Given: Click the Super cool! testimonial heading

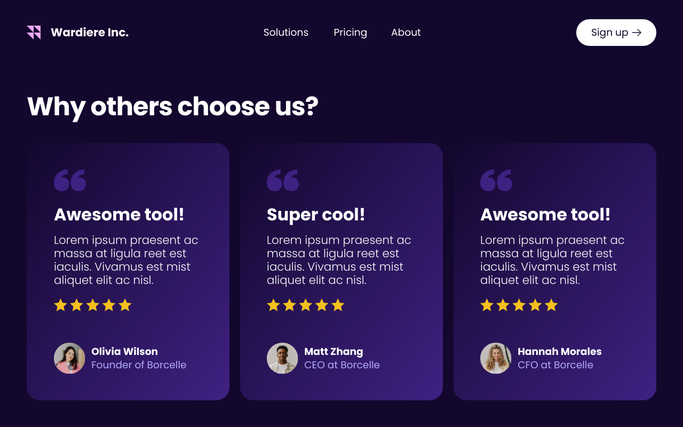Looking at the screenshot, I should (316, 214).
